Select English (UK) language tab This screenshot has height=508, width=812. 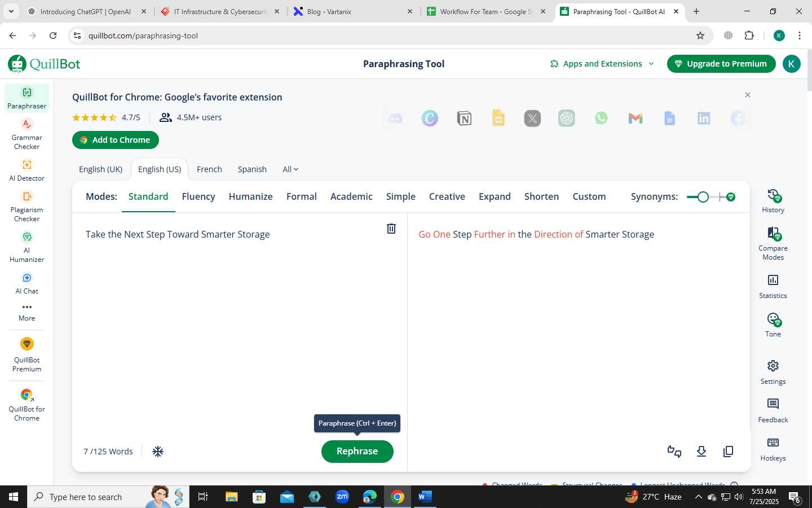click(x=100, y=169)
